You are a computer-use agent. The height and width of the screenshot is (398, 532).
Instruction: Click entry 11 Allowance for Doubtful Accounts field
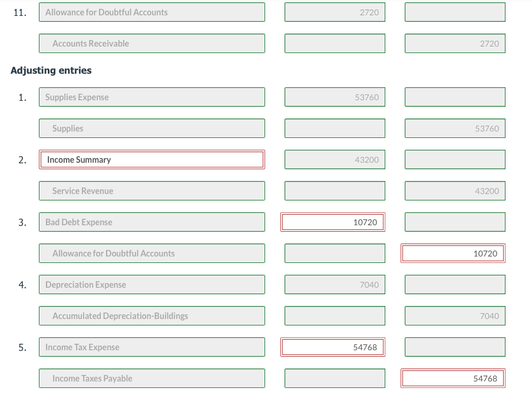click(152, 12)
